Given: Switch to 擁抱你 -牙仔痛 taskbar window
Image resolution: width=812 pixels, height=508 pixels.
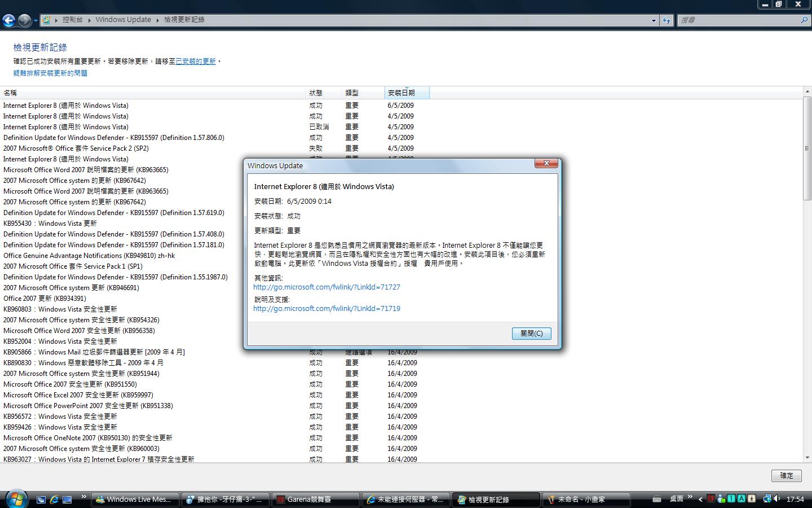Looking at the screenshot, I should point(226,500).
